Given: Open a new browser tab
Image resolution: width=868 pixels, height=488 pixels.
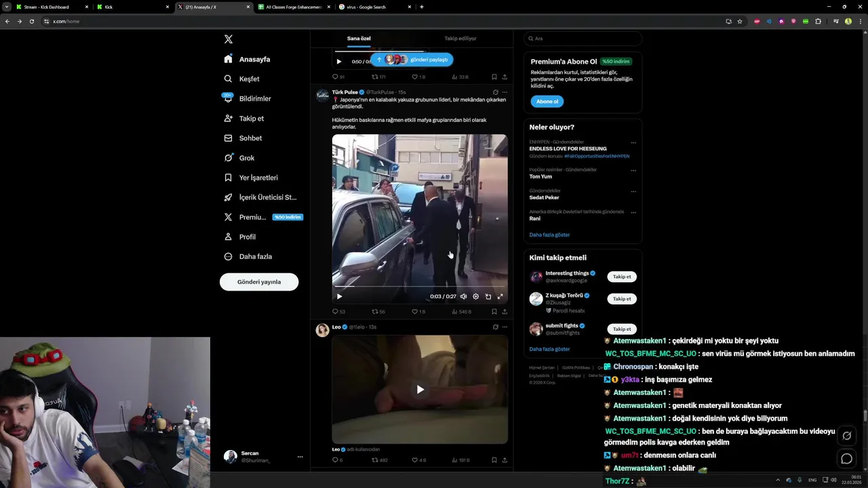Looking at the screenshot, I should (422, 7).
